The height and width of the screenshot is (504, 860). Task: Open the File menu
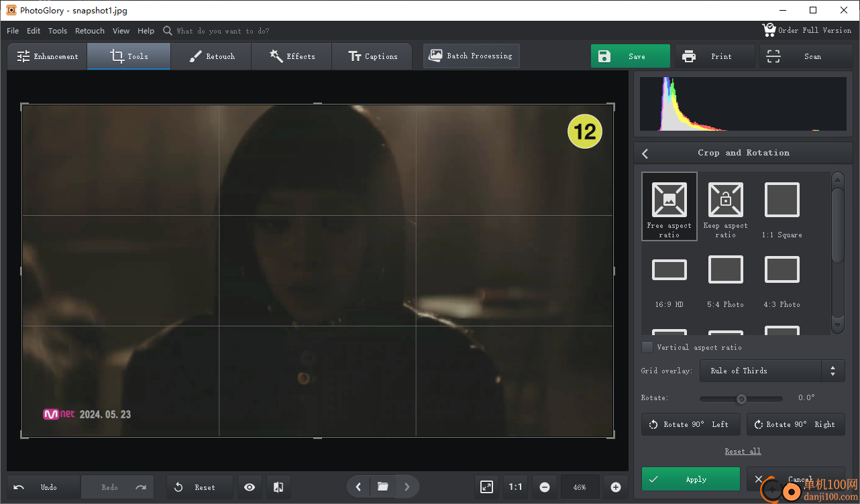click(x=13, y=31)
